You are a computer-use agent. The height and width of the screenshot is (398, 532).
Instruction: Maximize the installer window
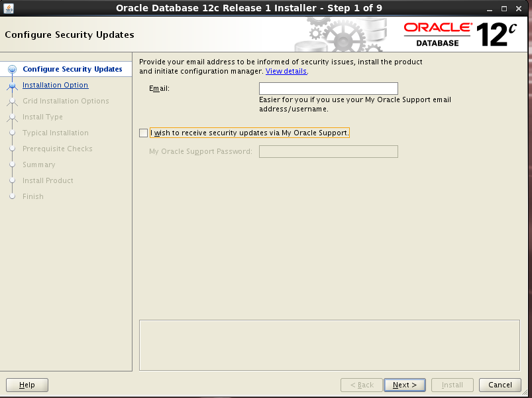(504, 9)
